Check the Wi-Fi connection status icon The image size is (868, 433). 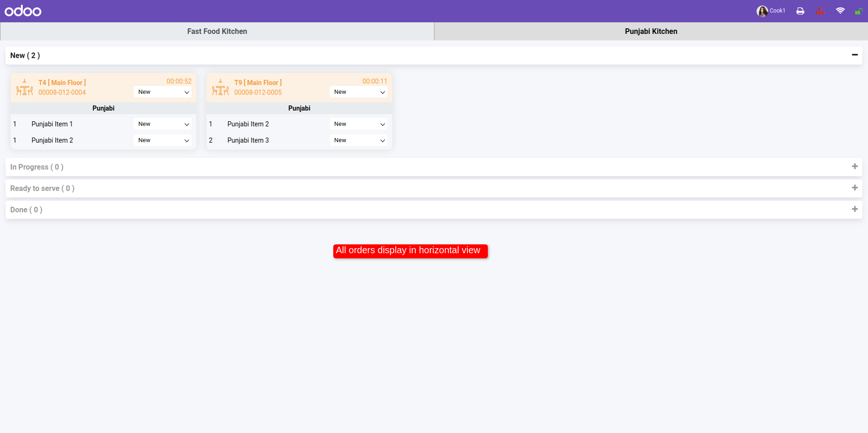[840, 11]
